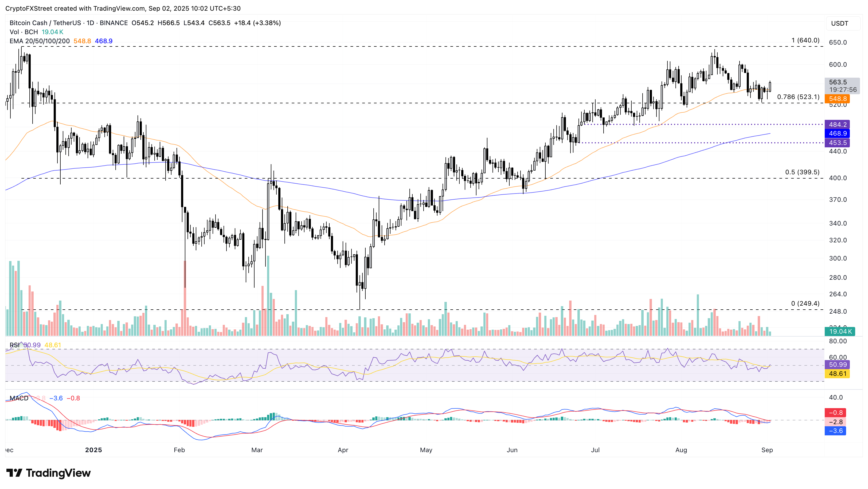
Task: Click the RSI indicator legend label
Action: (14, 345)
